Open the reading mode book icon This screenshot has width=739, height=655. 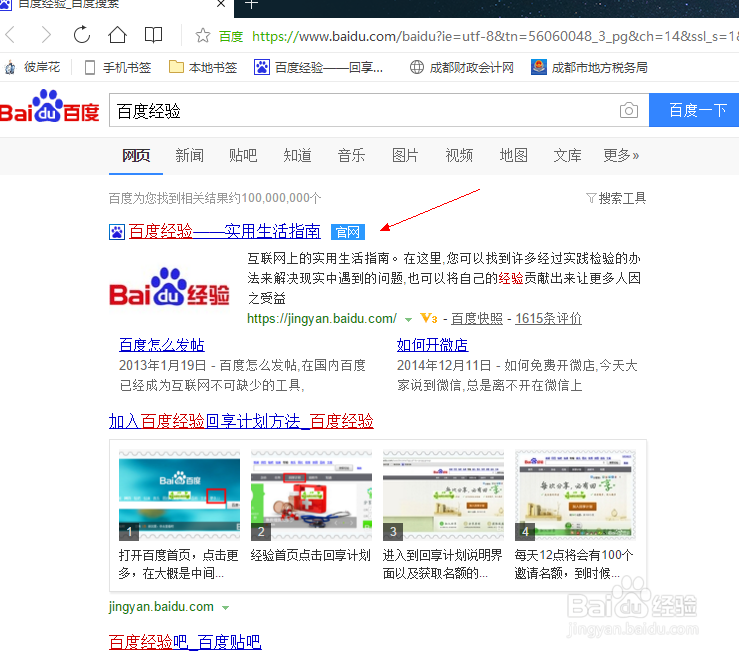(x=153, y=35)
